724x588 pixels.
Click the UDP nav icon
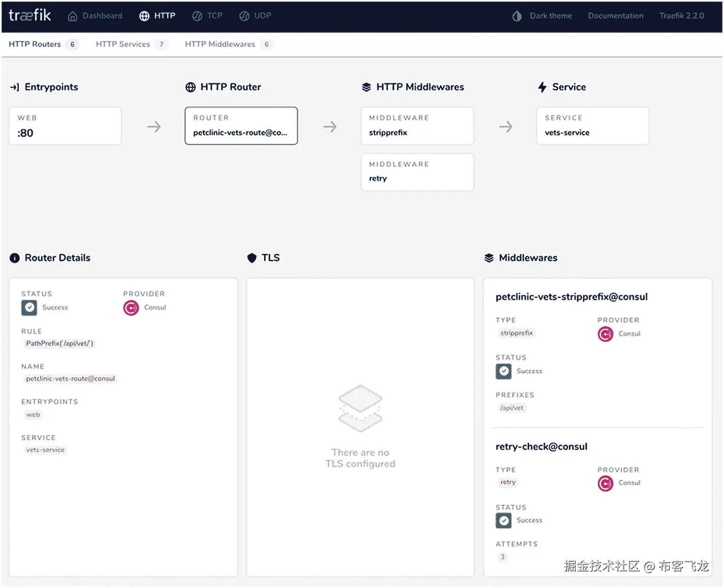coord(244,16)
